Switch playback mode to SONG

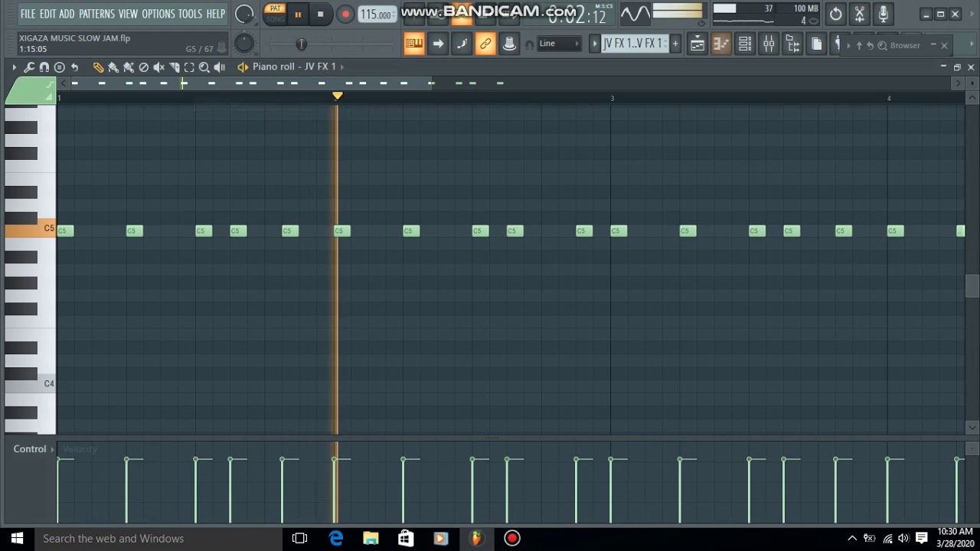point(275,18)
